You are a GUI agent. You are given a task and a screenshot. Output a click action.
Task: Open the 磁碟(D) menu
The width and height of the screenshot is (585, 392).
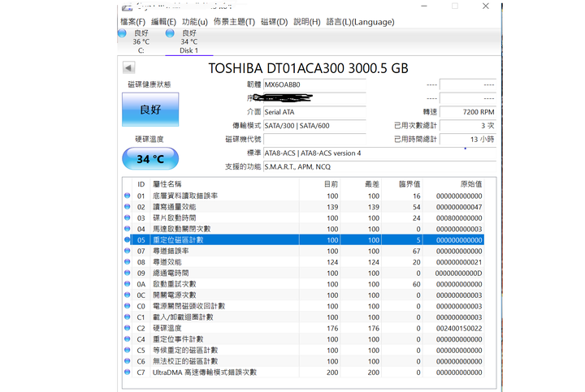click(x=275, y=22)
